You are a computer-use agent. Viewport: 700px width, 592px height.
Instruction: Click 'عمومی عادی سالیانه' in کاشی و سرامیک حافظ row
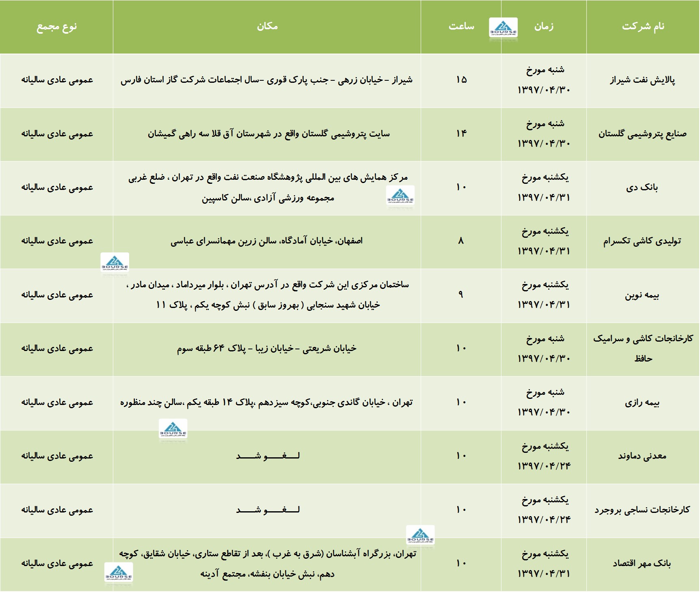(57, 349)
